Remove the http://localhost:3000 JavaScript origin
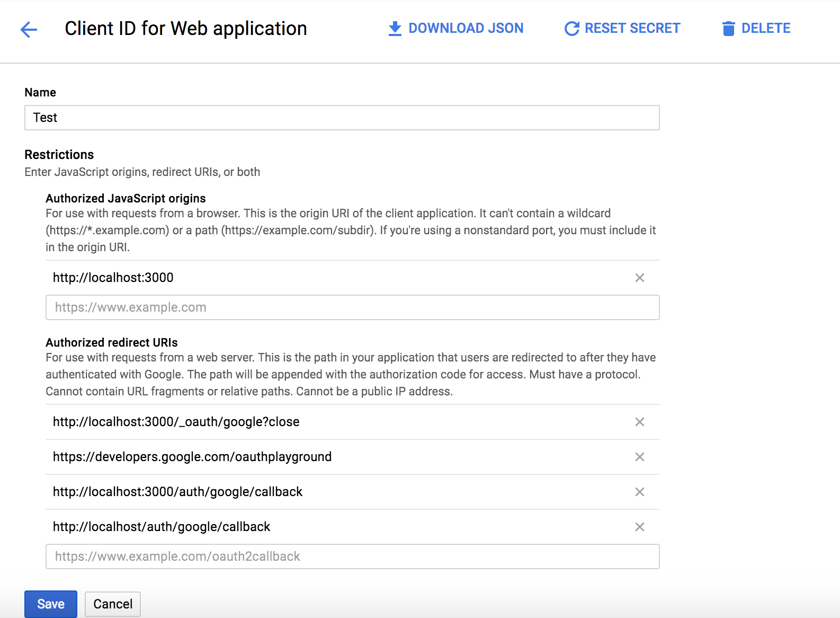 coord(639,278)
